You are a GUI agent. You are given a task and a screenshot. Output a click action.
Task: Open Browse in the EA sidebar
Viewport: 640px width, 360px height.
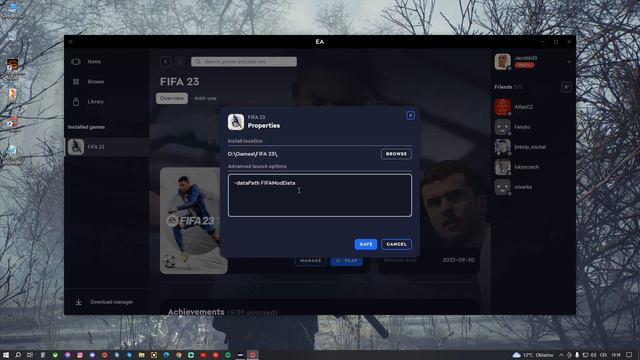(96, 82)
